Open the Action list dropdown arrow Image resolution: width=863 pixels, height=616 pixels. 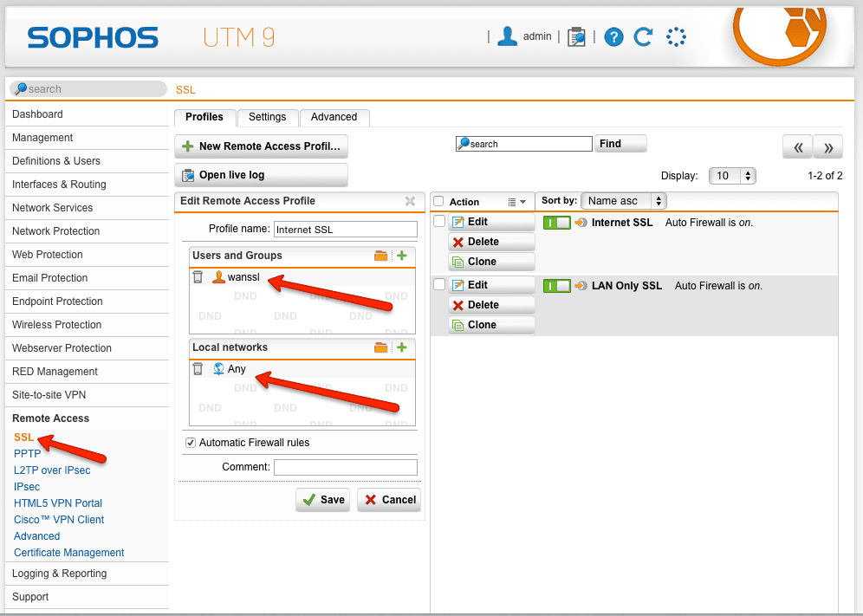point(516,202)
